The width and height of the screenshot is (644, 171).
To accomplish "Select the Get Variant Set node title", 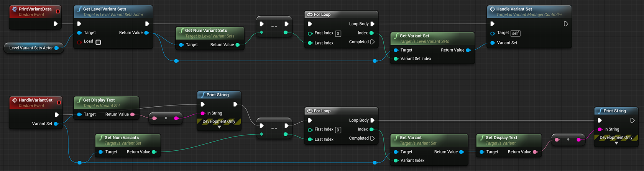I will click(414, 36).
